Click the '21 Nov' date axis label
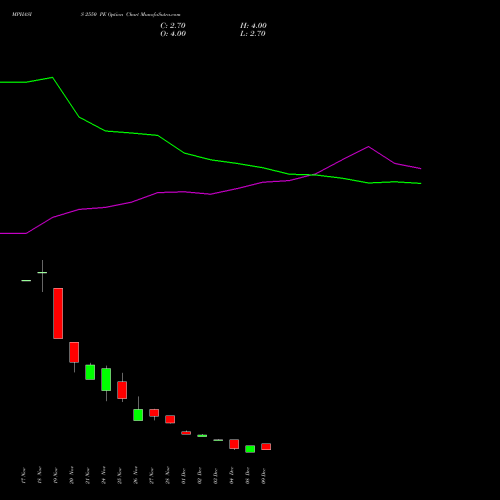Viewport: 500px width, 500px height. point(87,476)
